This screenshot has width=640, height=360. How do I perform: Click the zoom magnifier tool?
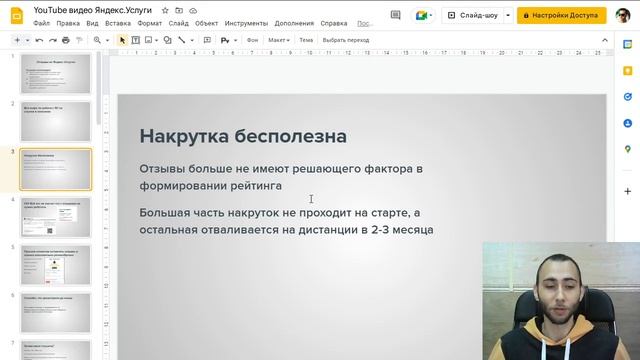tap(97, 40)
